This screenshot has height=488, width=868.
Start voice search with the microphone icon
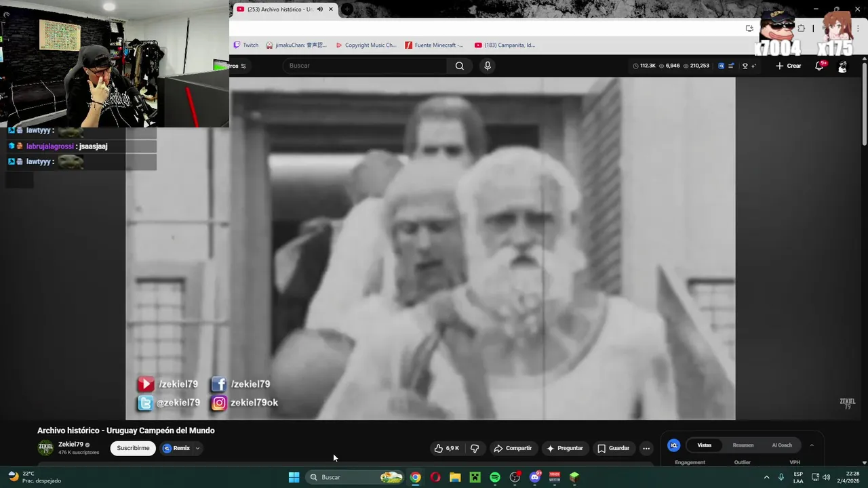487,66
